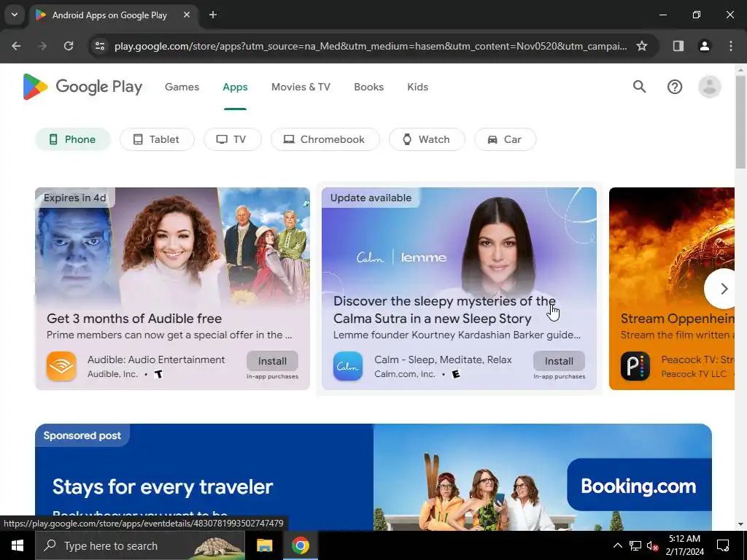Click the Chrome icon in the taskbar
The width and height of the screenshot is (747, 560).
[300, 545]
